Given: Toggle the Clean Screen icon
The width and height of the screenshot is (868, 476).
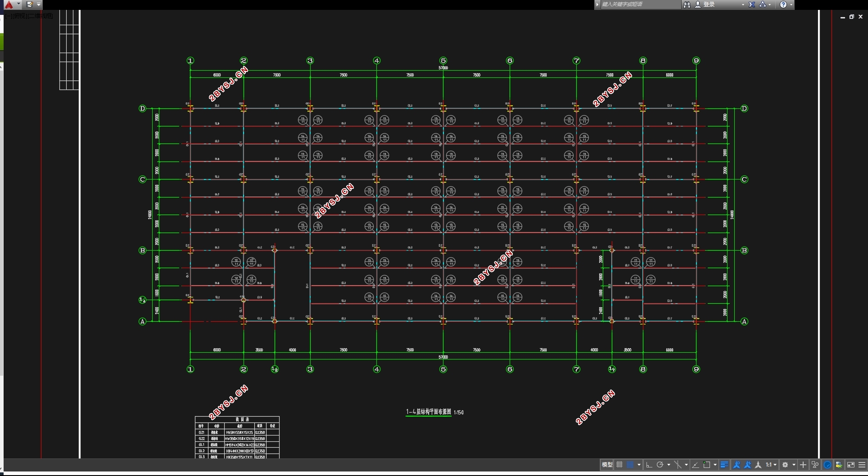Looking at the screenshot, I should click(851, 465).
